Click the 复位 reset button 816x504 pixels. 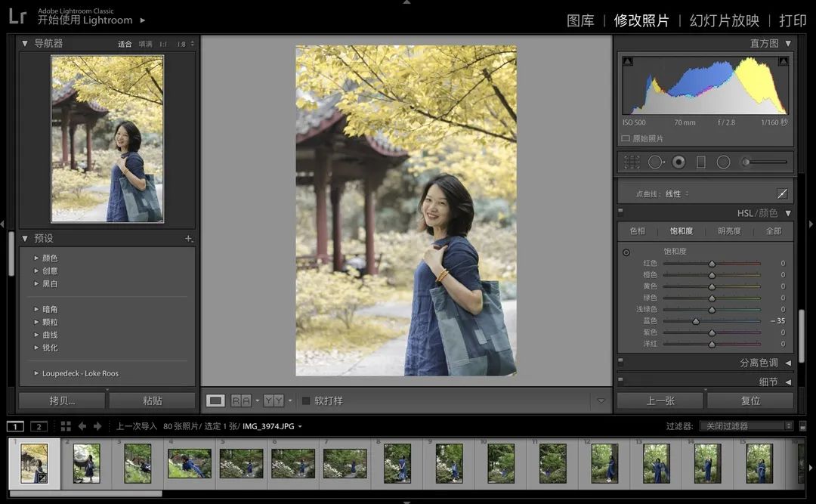point(750,400)
